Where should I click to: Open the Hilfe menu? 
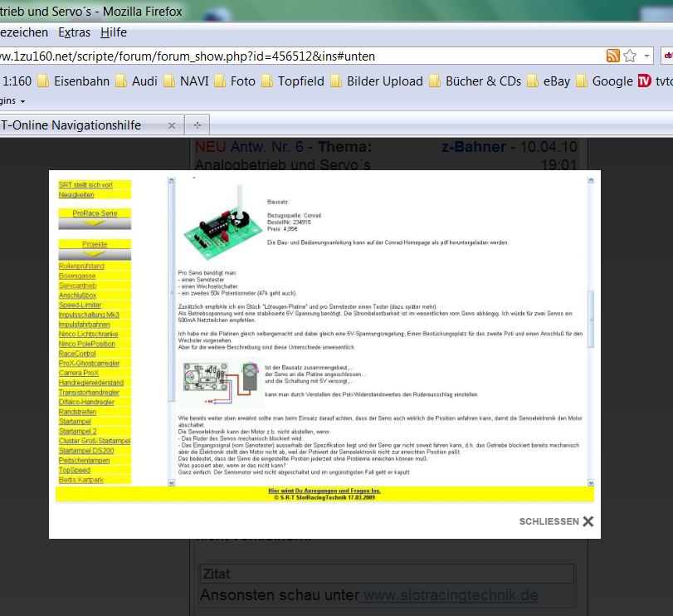(x=114, y=32)
